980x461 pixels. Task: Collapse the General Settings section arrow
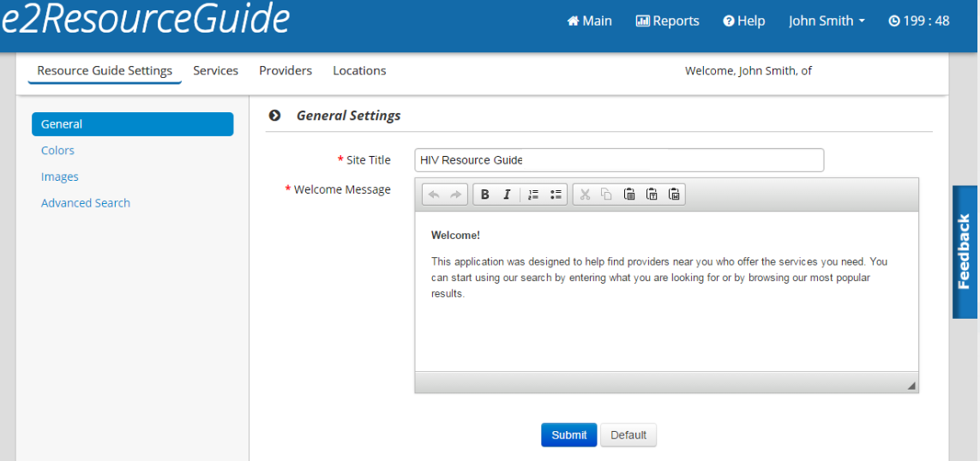coord(275,116)
